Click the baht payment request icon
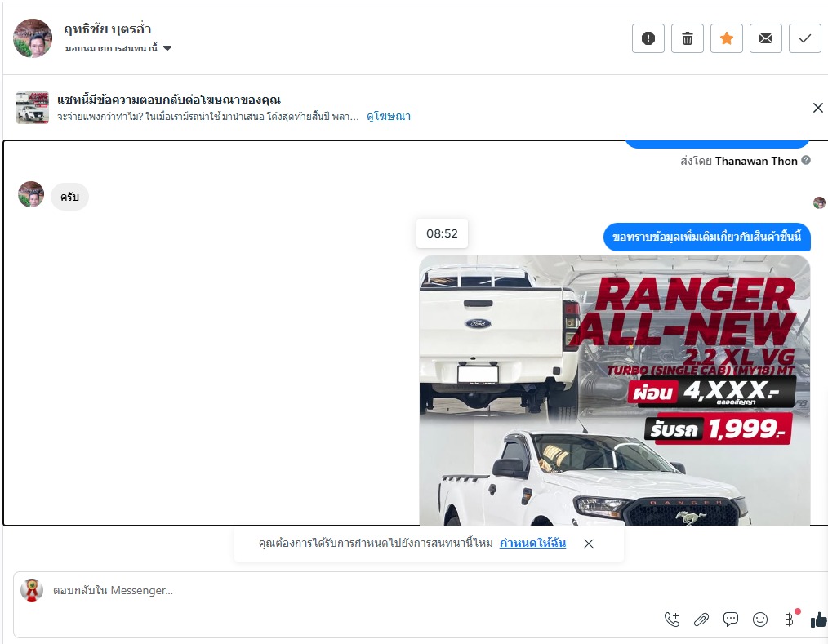The height and width of the screenshot is (644, 828). [x=789, y=620]
